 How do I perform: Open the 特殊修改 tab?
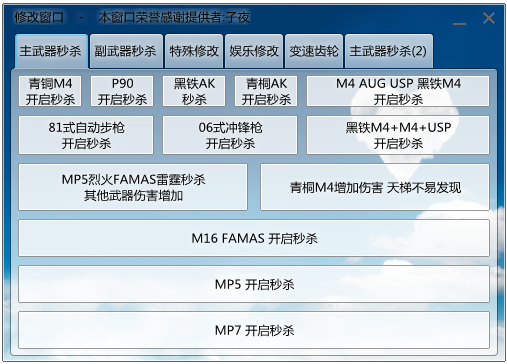click(194, 51)
